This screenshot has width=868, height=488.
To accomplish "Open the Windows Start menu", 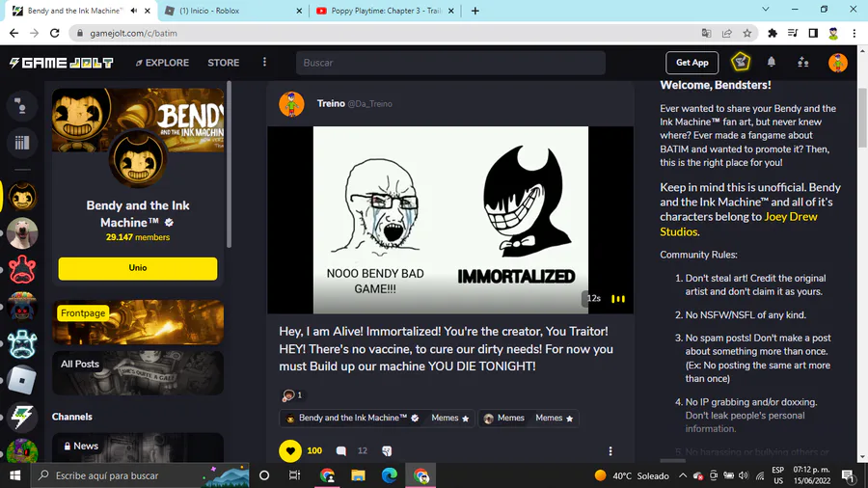I will 14,475.
